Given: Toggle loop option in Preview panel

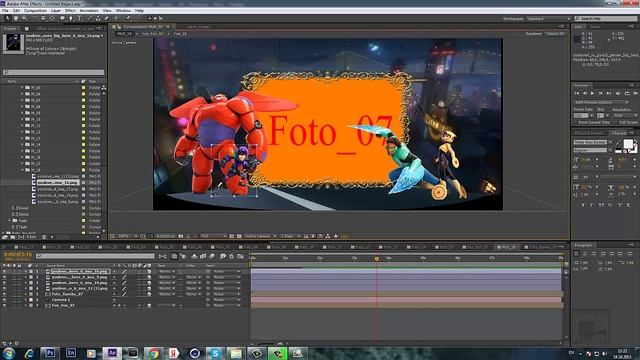Looking at the screenshot, I should (627, 93).
